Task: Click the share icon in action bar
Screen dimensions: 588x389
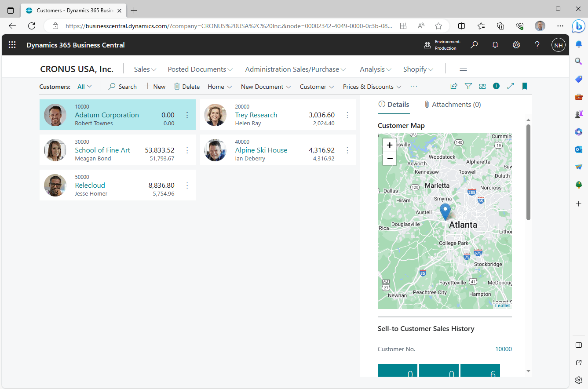Action: pyautogui.click(x=454, y=87)
